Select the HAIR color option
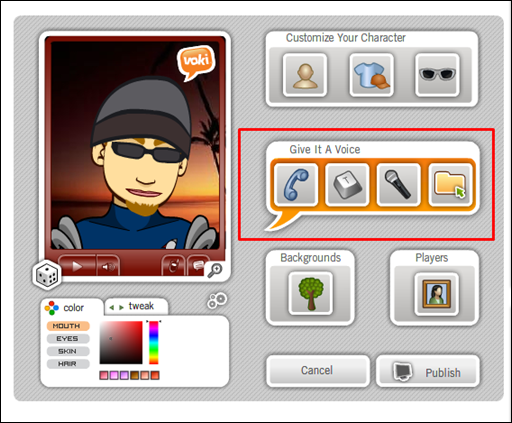The height and width of the screenshot is (423, 512). 68,364
